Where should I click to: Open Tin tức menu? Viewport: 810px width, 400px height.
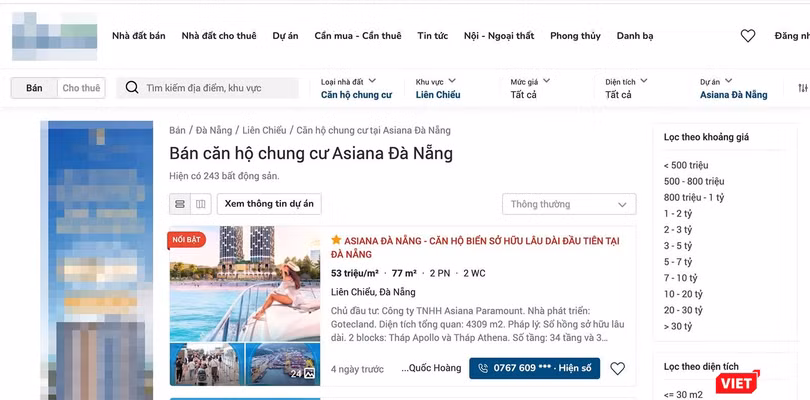433,36
